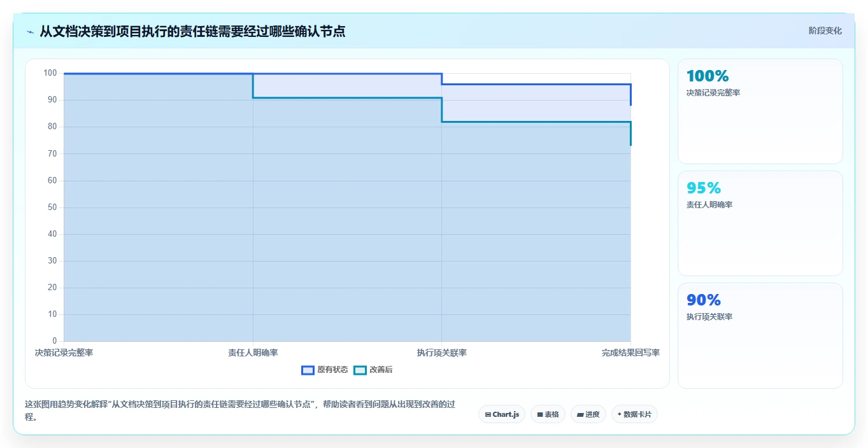Click y-axis tick label 100
The width and height of the screenshot is (868, 448).
pos(50,73)
